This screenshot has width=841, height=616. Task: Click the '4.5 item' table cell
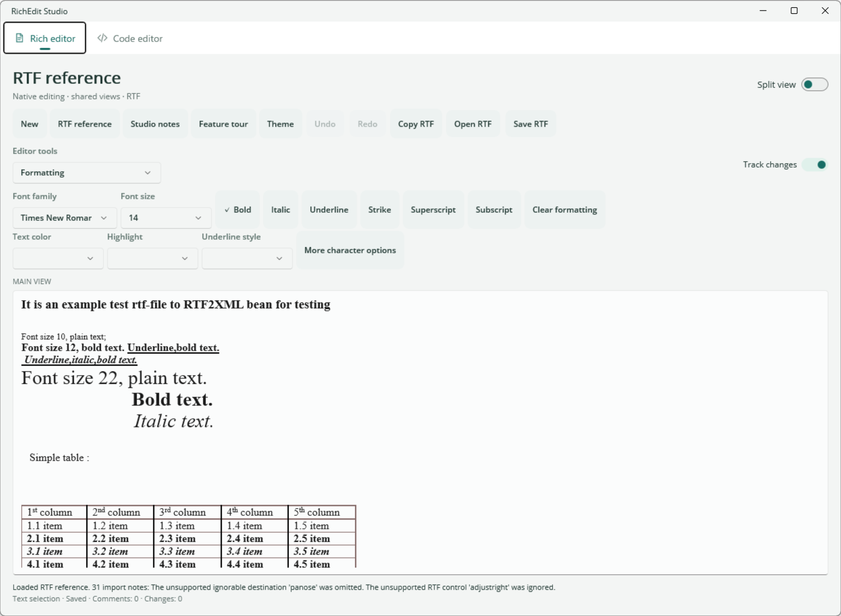(322, 564)
